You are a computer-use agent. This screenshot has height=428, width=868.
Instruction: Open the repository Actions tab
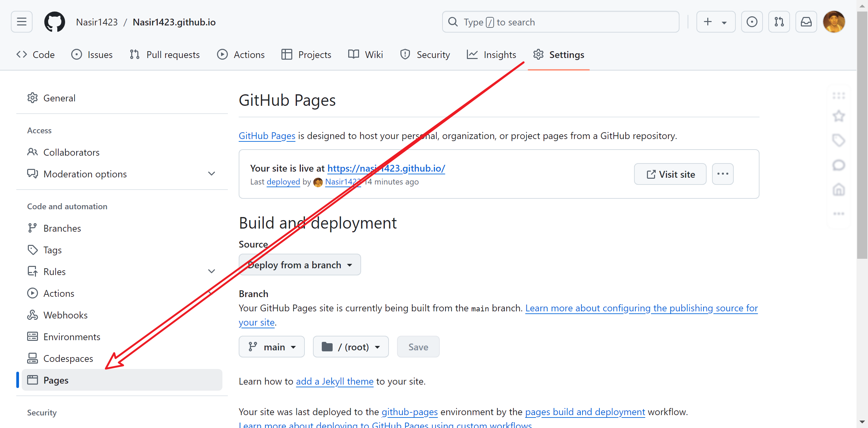241,55
